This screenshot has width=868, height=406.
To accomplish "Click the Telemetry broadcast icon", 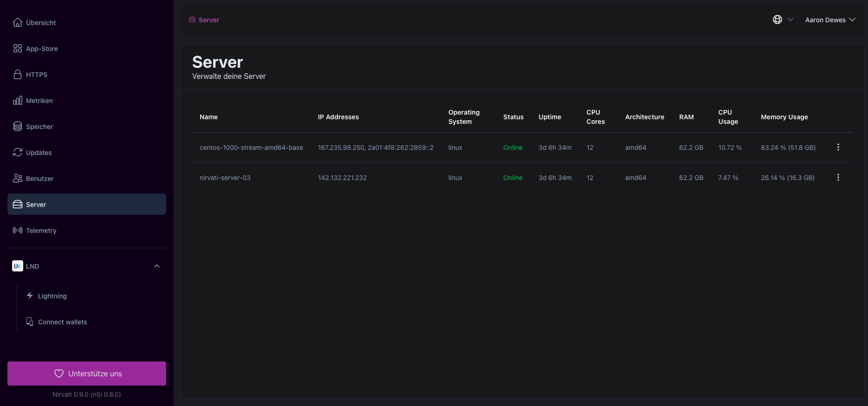I will click(x=18, y=230).
